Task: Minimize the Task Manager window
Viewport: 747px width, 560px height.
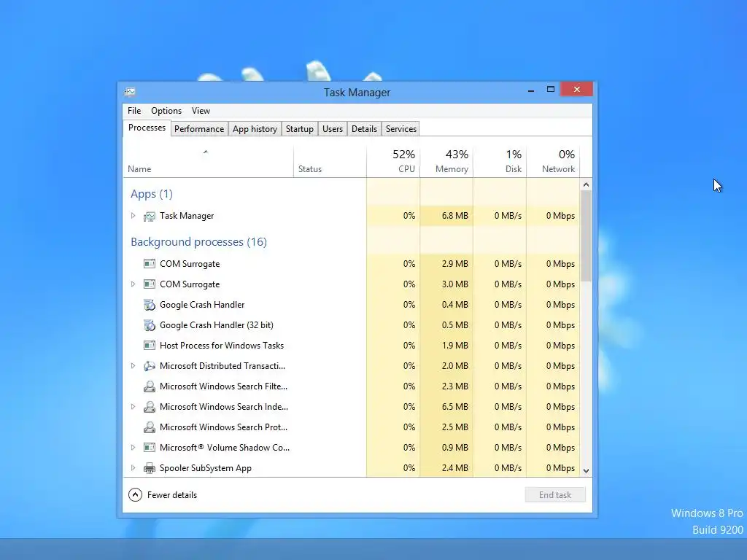Action: point(531,90)
